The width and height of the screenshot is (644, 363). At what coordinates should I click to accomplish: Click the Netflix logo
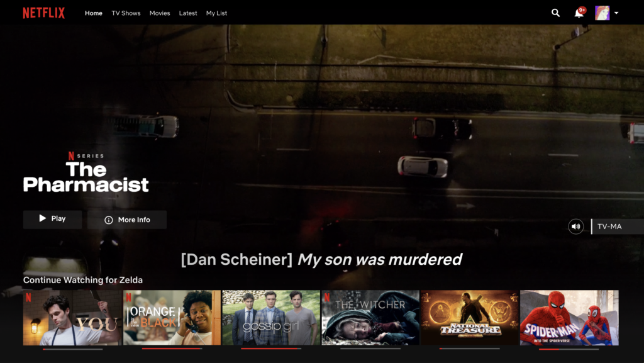(x=44, y=13)
